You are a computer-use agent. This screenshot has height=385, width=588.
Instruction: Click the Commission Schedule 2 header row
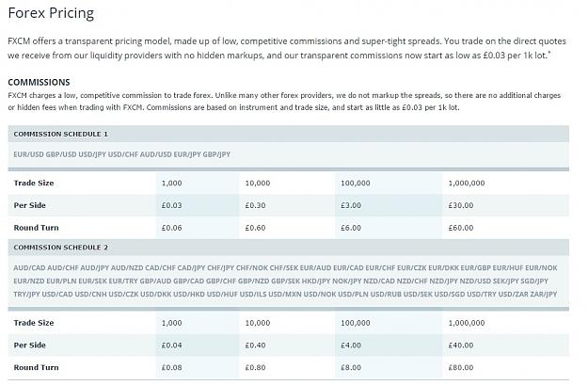[x=289, y=248]
